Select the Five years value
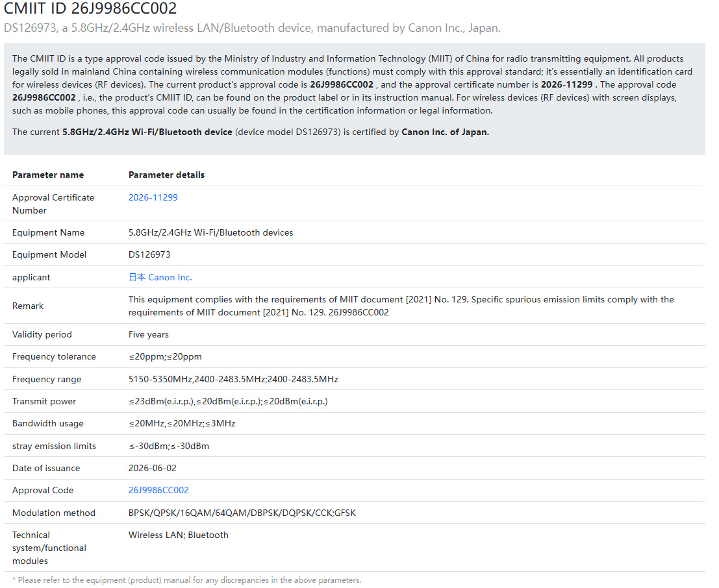Screen dimensions: 719x588 (149, 334)
